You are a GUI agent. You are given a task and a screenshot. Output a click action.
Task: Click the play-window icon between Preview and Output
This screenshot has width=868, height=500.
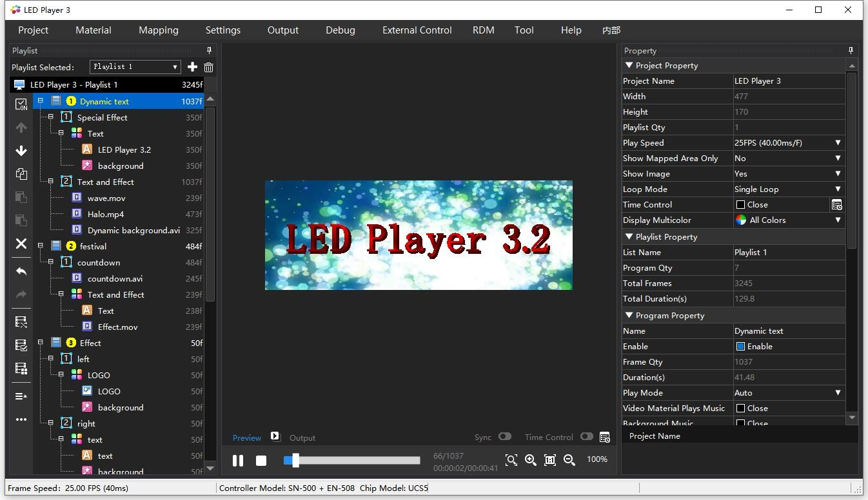tap(275, 436)
